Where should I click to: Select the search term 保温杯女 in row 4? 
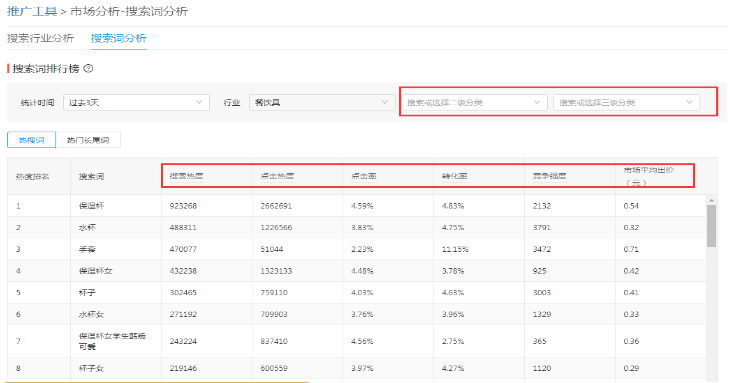click(96, 271)
